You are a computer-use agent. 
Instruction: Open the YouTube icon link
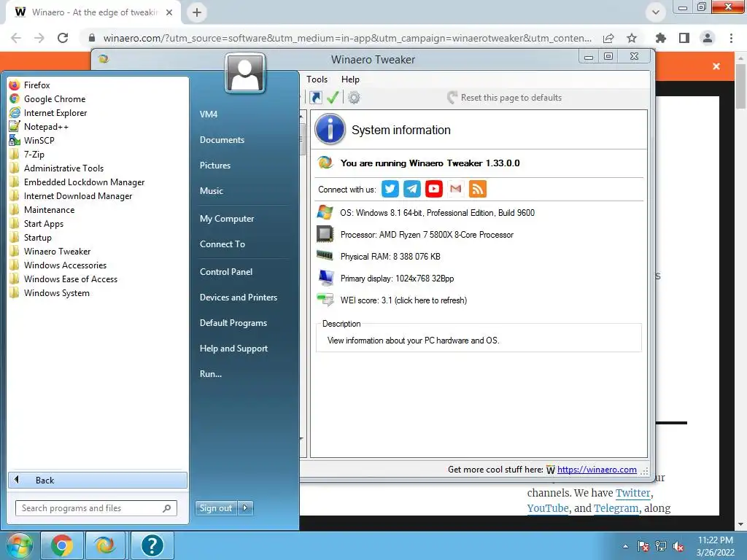[x=434, y=189]
